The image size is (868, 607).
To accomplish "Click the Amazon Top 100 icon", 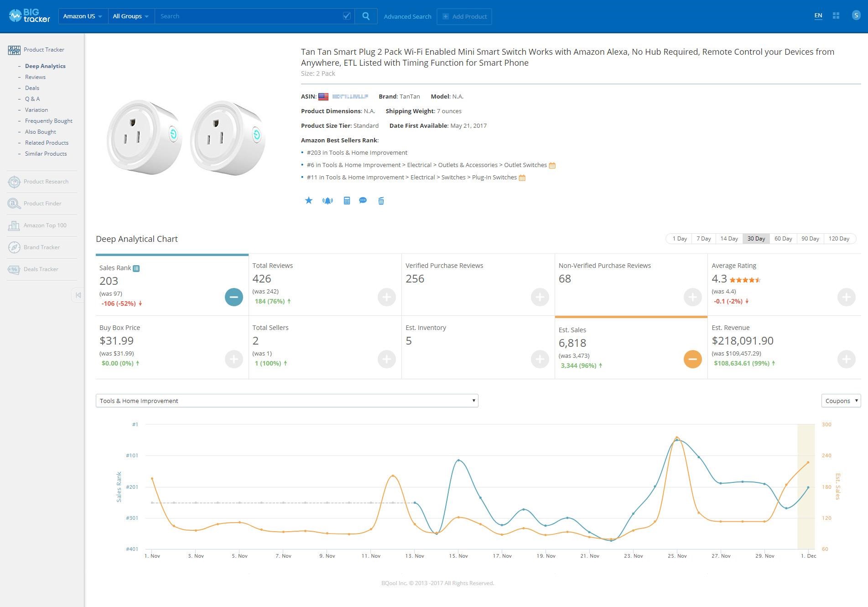I will (x=14, y=225).
